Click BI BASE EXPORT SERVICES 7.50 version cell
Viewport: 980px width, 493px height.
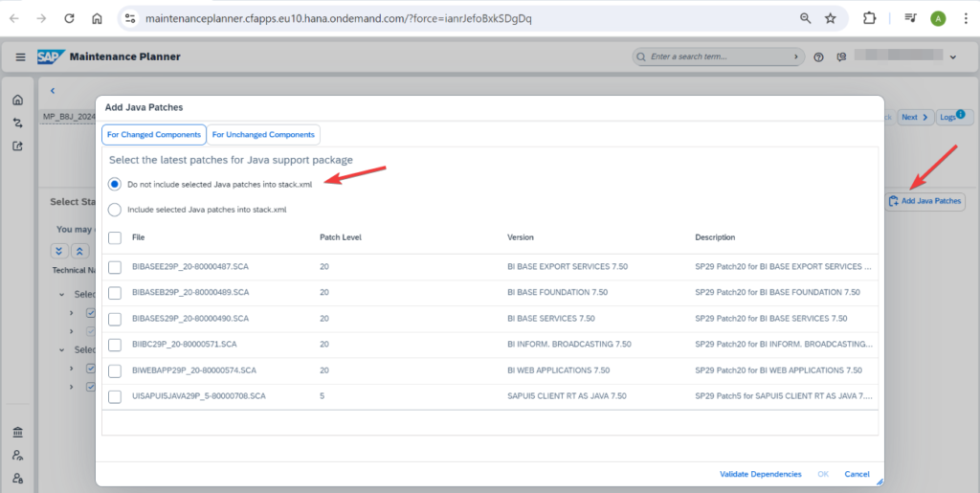click(568, 267)
